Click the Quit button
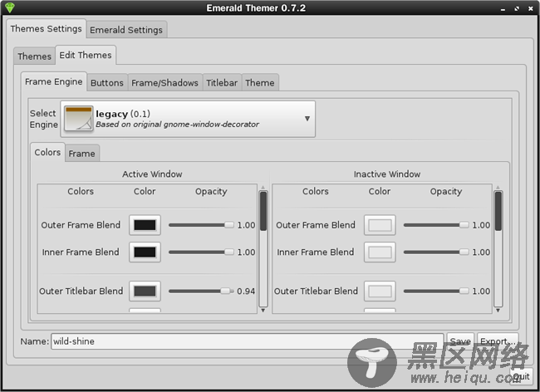540x392 pixels. [522, 376]
